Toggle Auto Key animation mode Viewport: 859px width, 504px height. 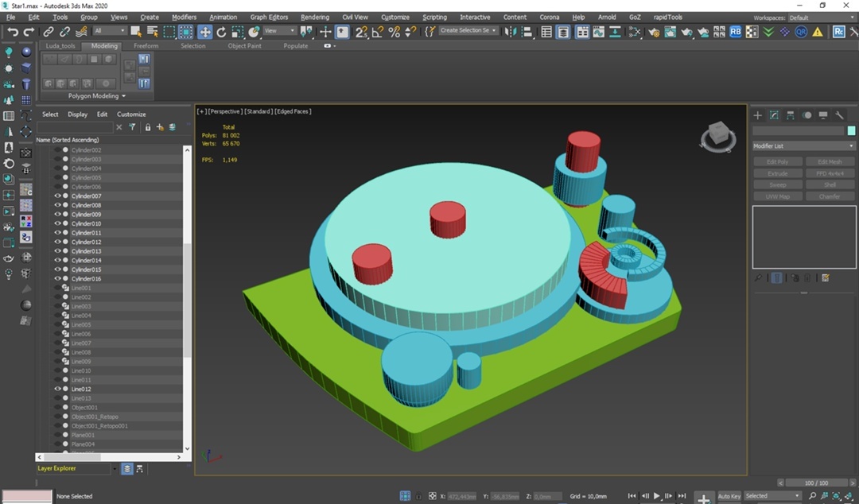point(729,496)
